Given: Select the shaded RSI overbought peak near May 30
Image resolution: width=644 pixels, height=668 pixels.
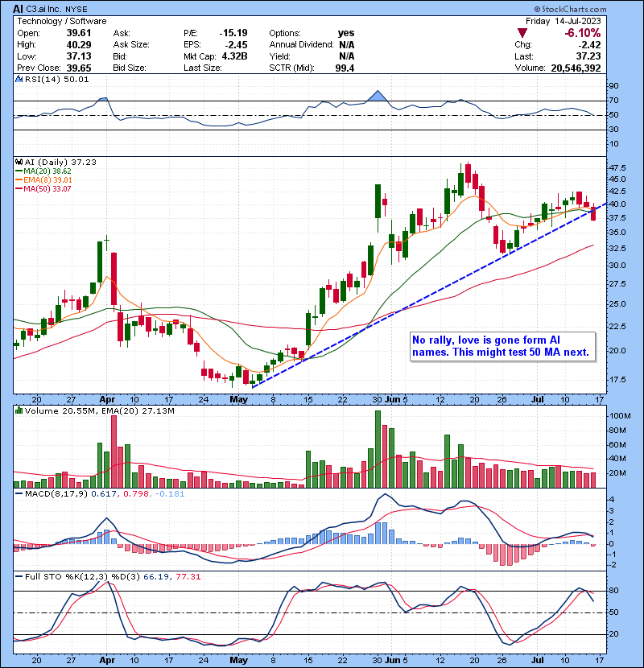Looking at the screenshot, I should [x=377, y=96].
